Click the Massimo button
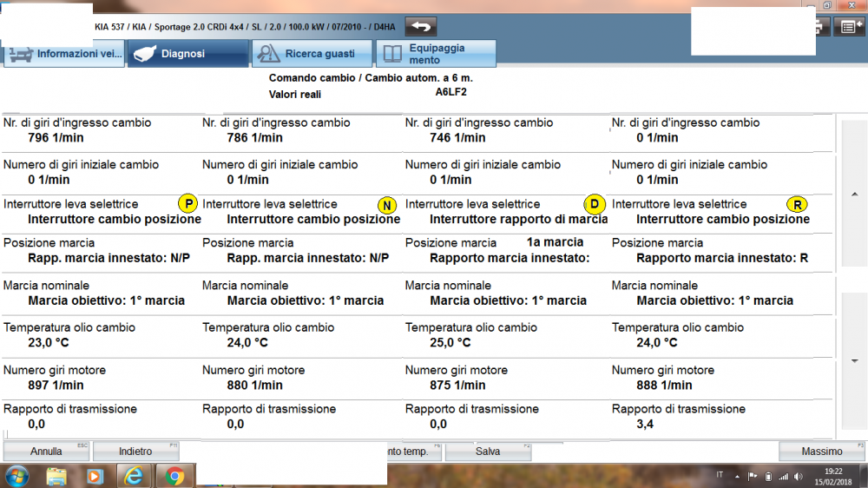This screenshot has width=868, height=488. (x=822, y=452)
